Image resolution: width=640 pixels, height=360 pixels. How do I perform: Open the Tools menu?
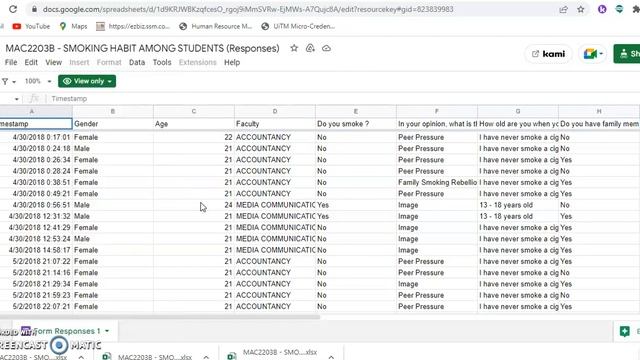pyautogui.click(x=162, y=62)
